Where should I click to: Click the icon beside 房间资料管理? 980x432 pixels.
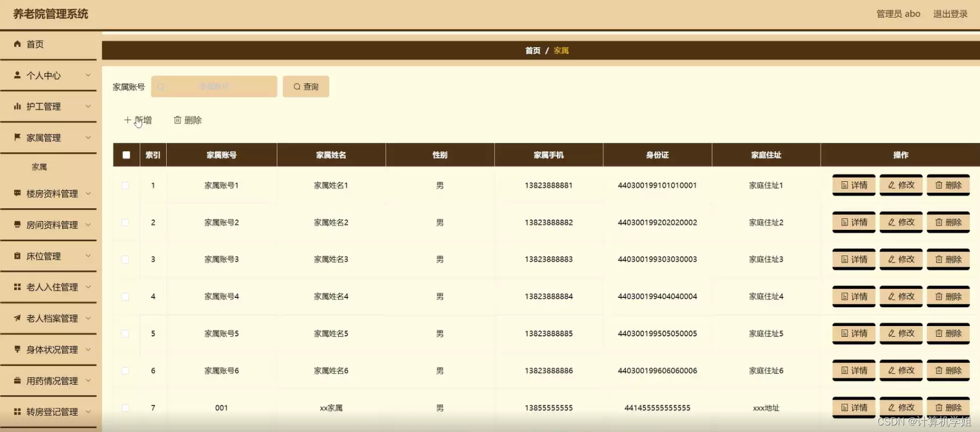click(x=17, y=224)
